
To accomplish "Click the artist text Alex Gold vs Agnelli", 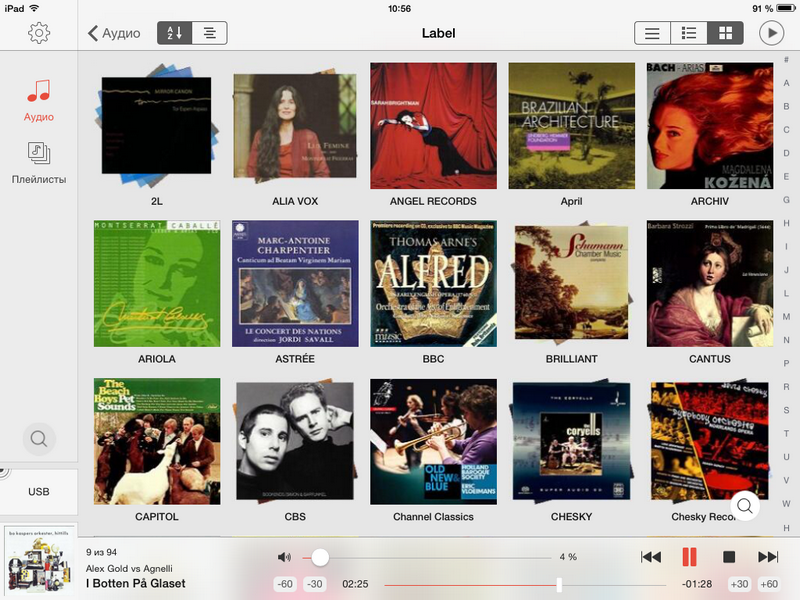I will tap(129, 568).
